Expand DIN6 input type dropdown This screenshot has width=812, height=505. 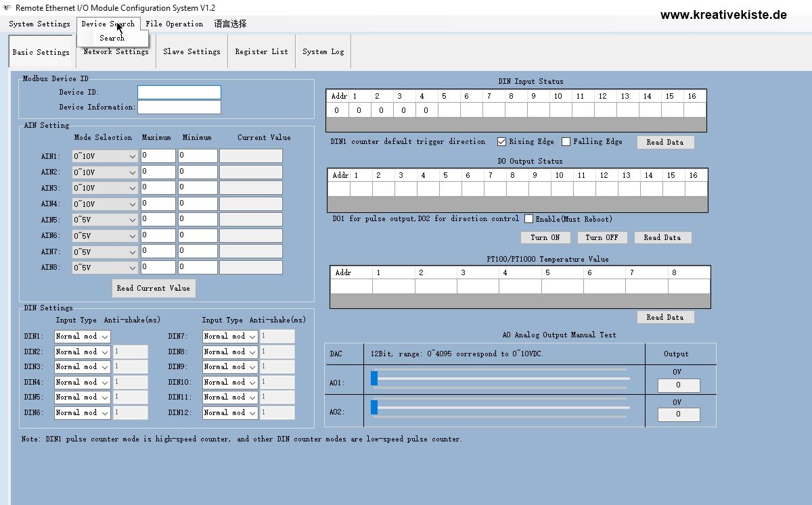click(x=82, y=412)
